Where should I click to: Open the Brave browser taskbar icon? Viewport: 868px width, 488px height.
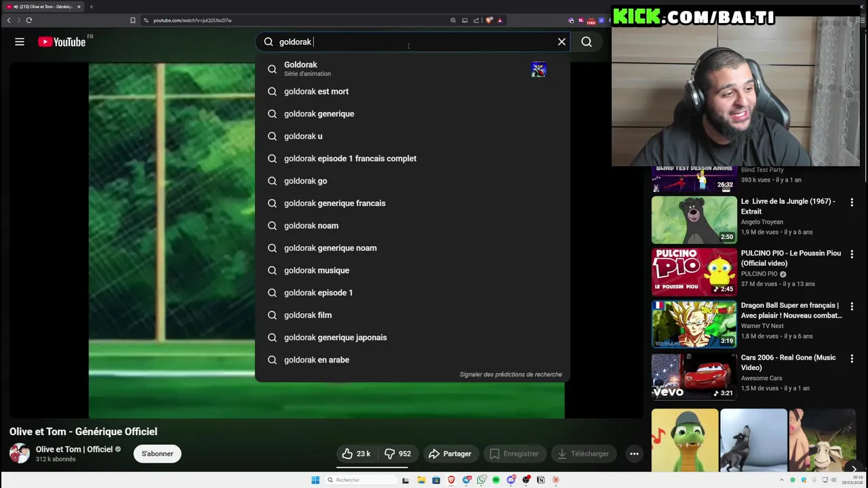tap(451, 480)
